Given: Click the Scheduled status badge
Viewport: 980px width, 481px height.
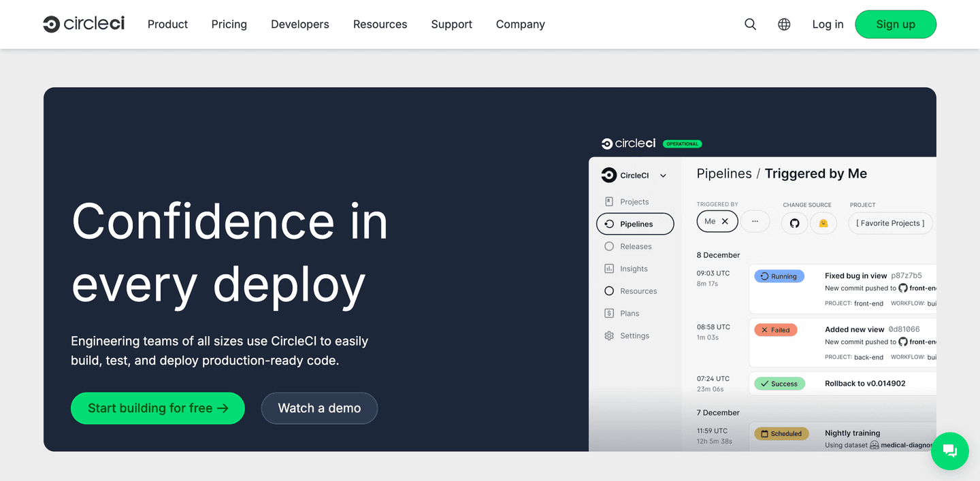Looking at the screenshot, I should [x=781, y=433].
